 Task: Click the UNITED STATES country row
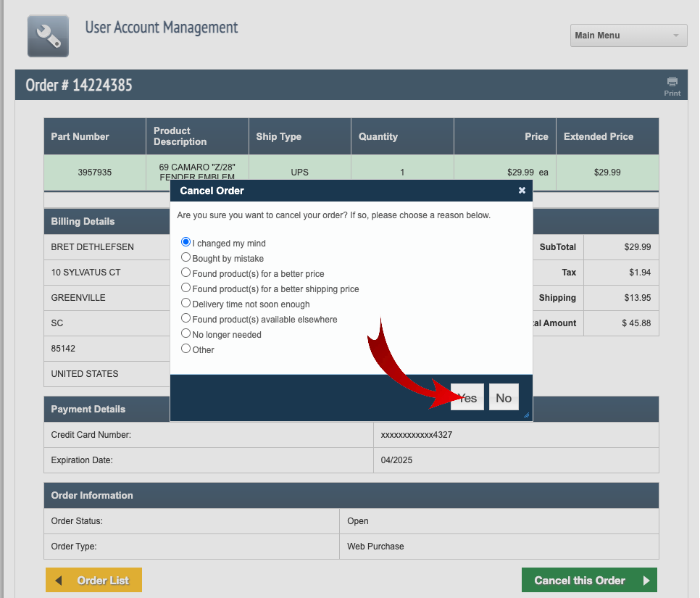point(107,374)
